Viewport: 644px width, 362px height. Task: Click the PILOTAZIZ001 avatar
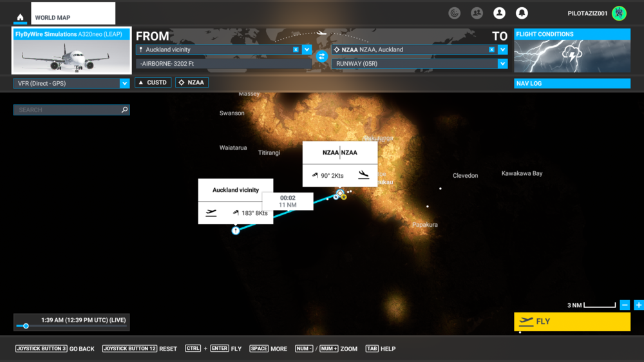pyautogui.click(x=619, y=13)
